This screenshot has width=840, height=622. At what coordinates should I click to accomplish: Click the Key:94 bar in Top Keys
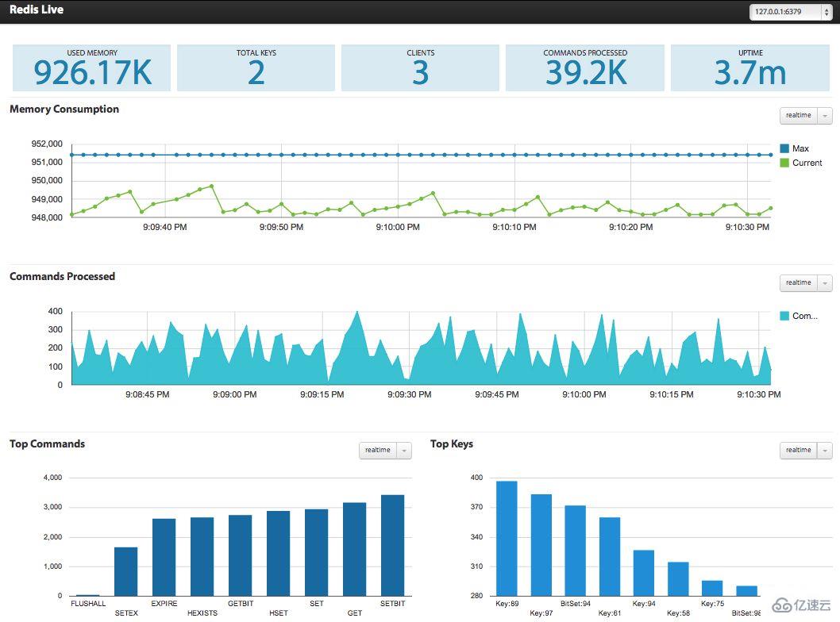pos(644,573)
